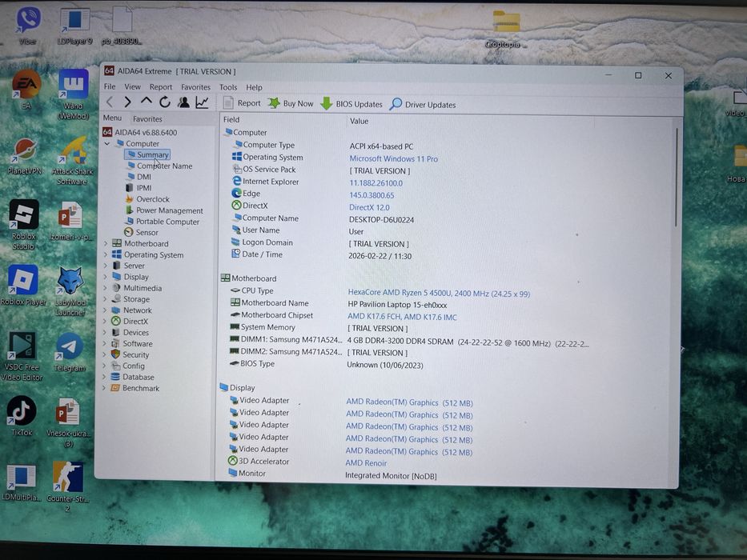Screen dimensions: 747x560
Task: Collapse the Computer tree node
Action: click(x=107, y=143)
